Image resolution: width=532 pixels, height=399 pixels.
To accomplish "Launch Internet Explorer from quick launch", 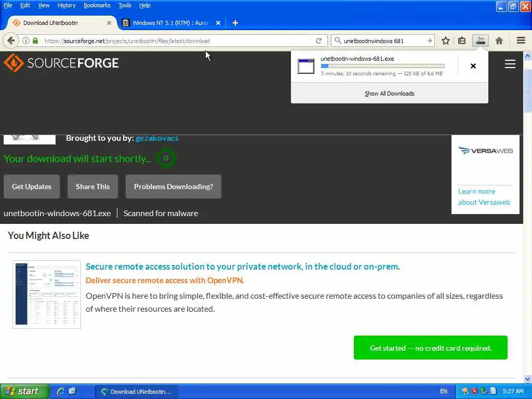I will coord(61,391).
